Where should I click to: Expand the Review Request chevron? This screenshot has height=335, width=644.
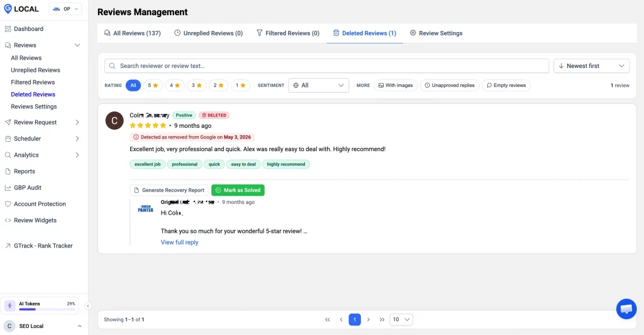77,123
